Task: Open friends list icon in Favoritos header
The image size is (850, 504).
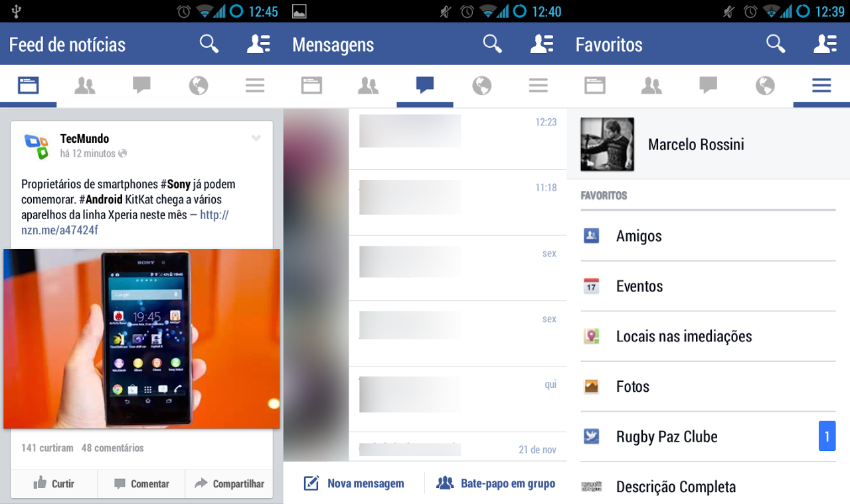Action: point(825,44)
